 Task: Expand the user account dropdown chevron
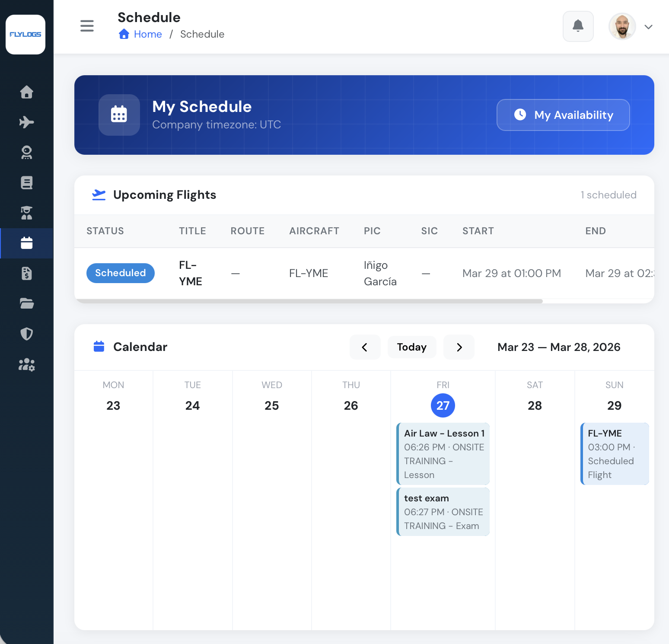[x=648, y=27]
